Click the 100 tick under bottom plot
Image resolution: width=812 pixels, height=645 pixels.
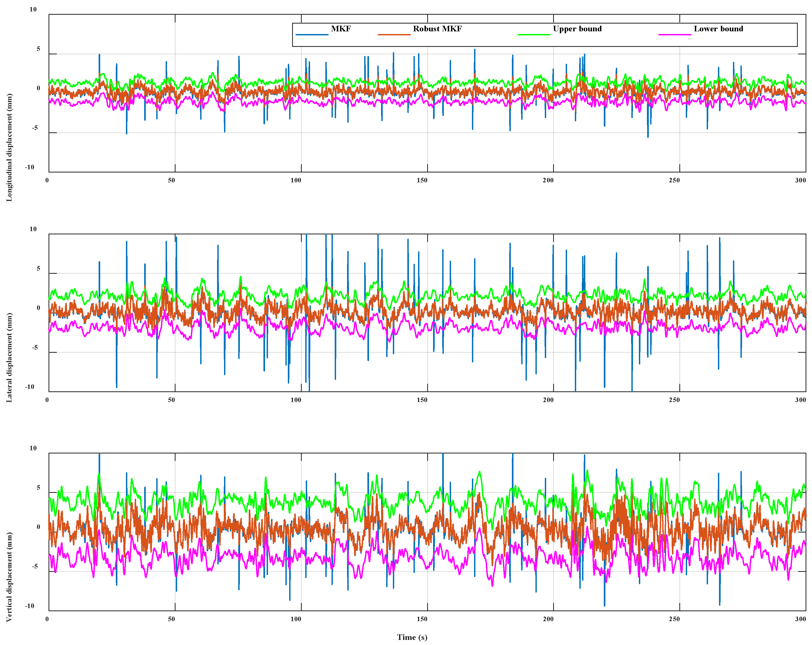[x=296, y=619]
